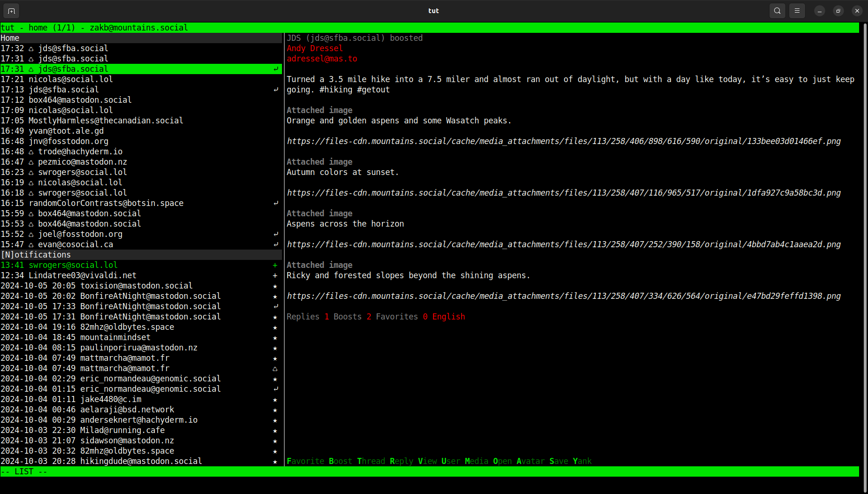The height and width of the screenshot is (494, 868).
Task: Select the [N]otifications pane header
Action: [36, 255]
